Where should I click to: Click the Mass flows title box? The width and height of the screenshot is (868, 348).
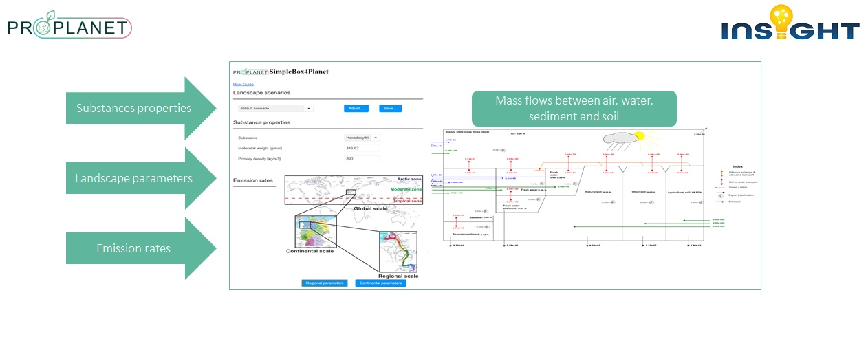coord(574,109)
